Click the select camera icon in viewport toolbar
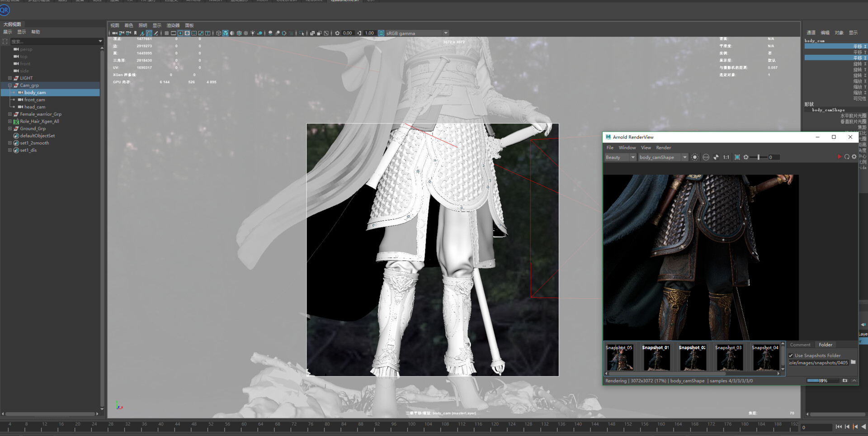Image resolution: width=868 pixels, height=436 pixels. point(115,33)
